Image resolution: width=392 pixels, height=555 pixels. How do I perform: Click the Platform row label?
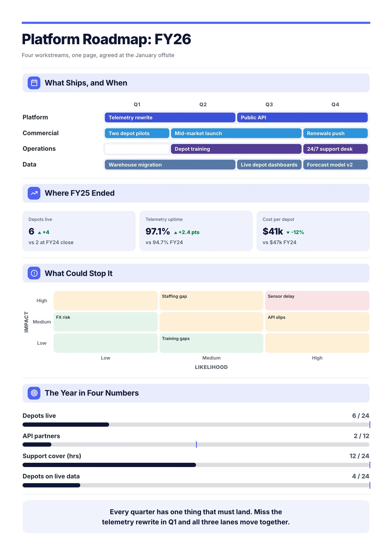(35, 117)
